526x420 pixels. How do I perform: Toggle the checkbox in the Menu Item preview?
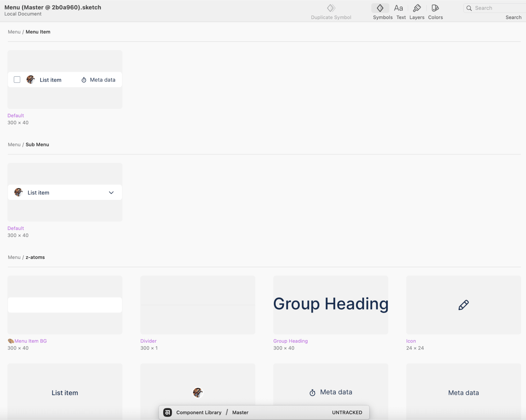pyautogui.click(x=17, y=79)
